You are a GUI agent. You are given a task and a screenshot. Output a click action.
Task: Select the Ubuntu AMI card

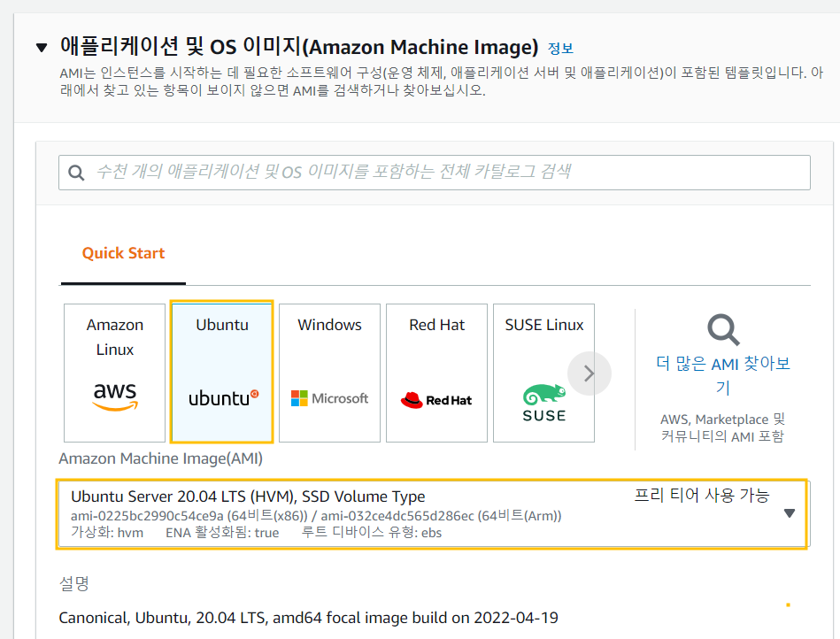pyautogui.click(x=222, y=372)
